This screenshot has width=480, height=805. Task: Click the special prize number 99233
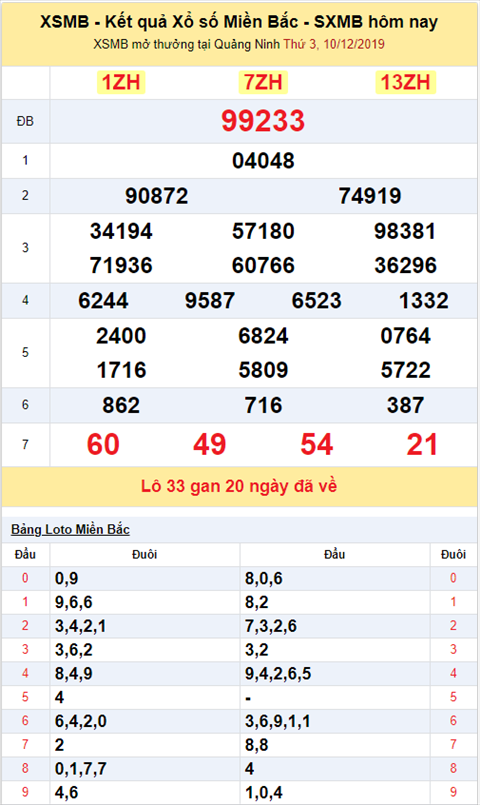click(263, 121)
